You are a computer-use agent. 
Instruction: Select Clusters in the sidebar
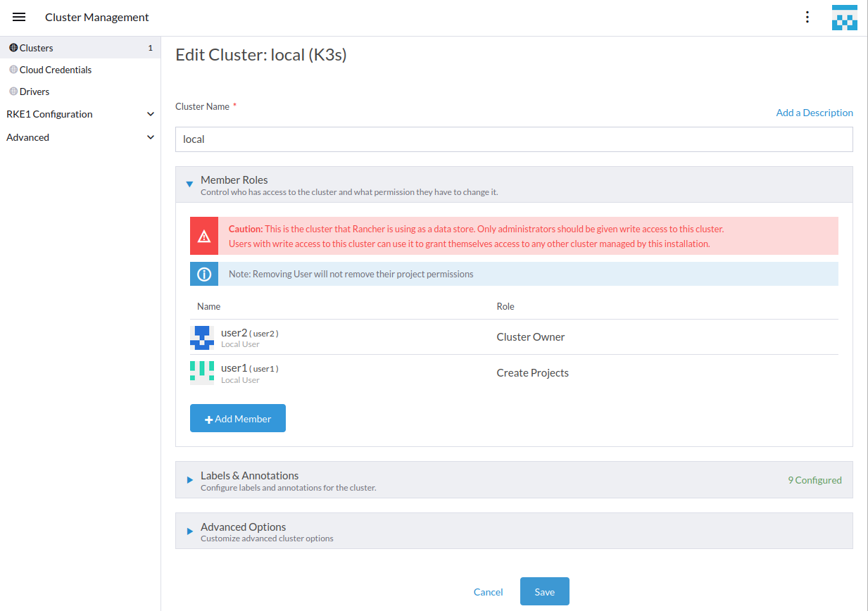37,47
